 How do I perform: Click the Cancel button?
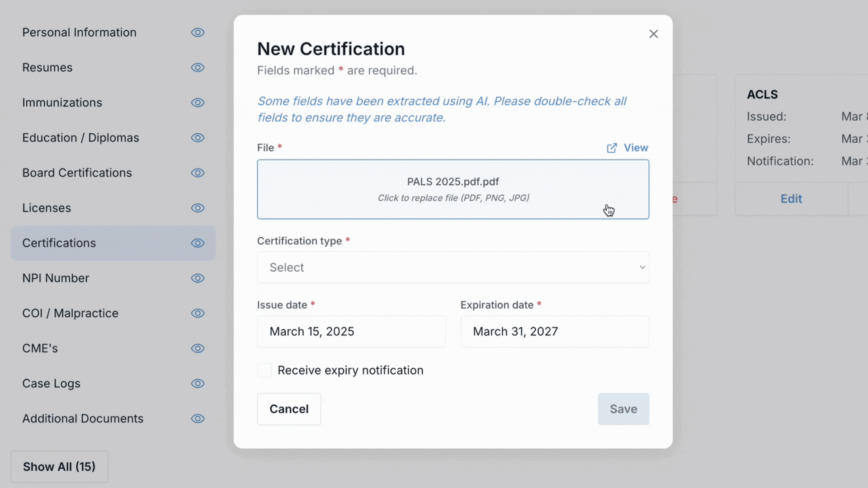coord(289,409)
